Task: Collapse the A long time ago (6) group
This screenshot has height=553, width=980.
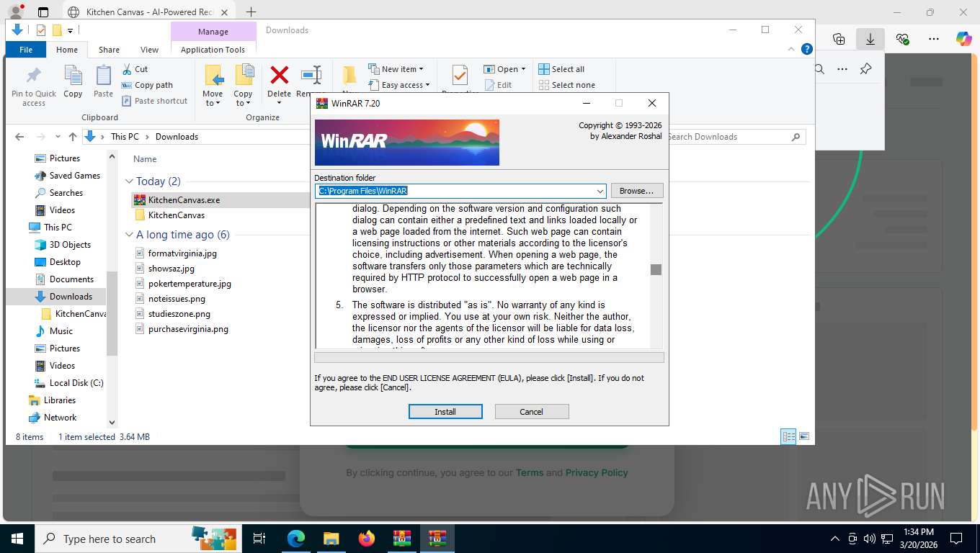Action: (x=130, y=235)
